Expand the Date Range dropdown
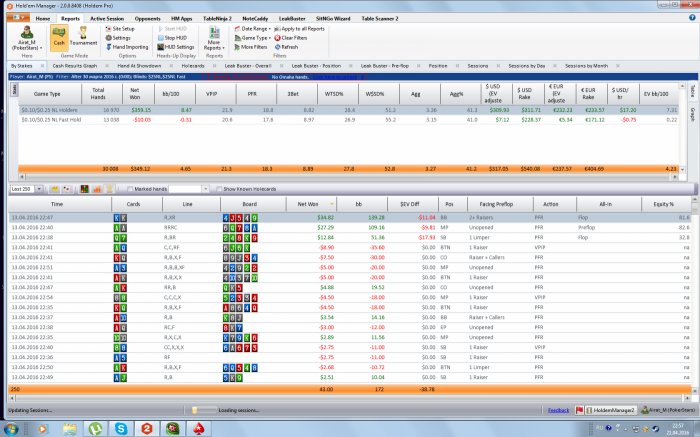 (253, 29)
